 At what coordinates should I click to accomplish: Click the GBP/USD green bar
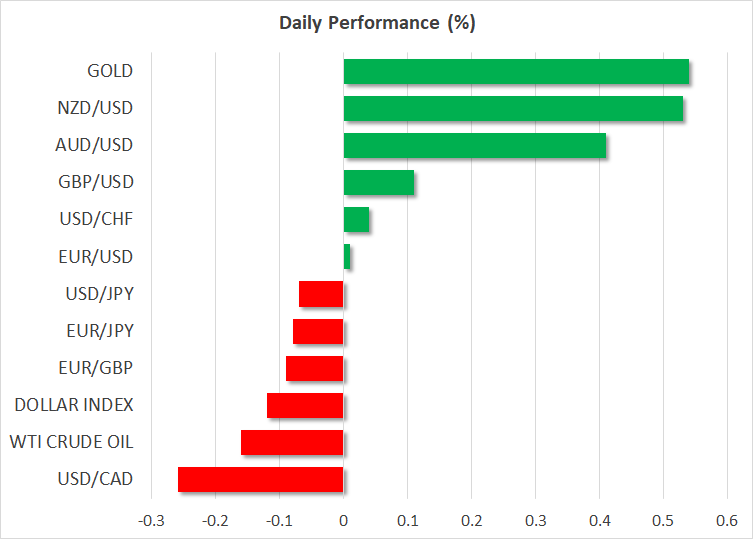coord(379,183)
